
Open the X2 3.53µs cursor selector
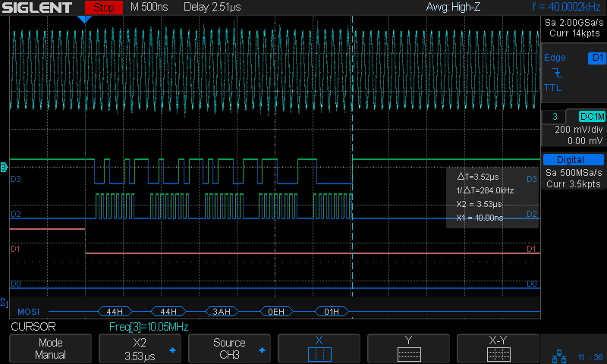pyautogui.click(x=140, y=349)
